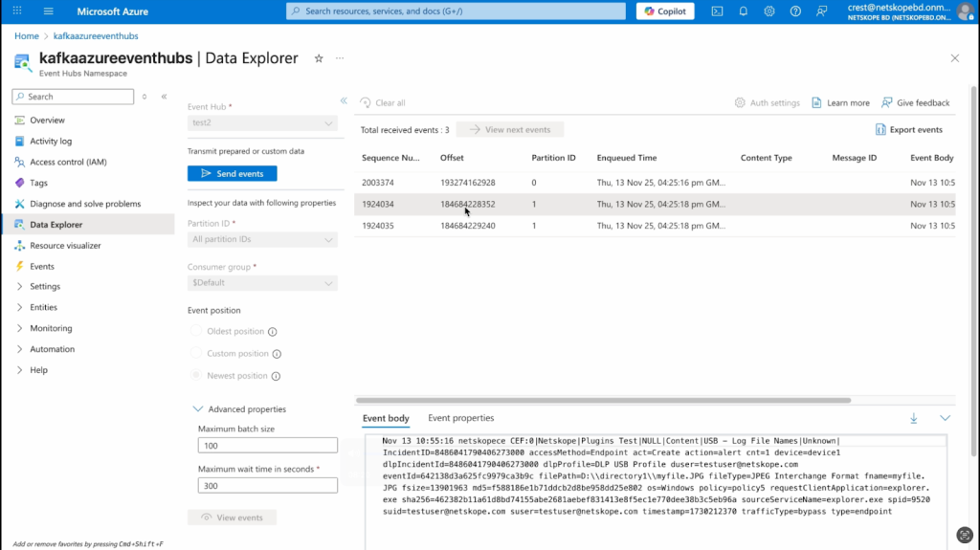The width and height of the screenshot is (980, 550).
Task: Click the View events button
Action: [232, 517]
